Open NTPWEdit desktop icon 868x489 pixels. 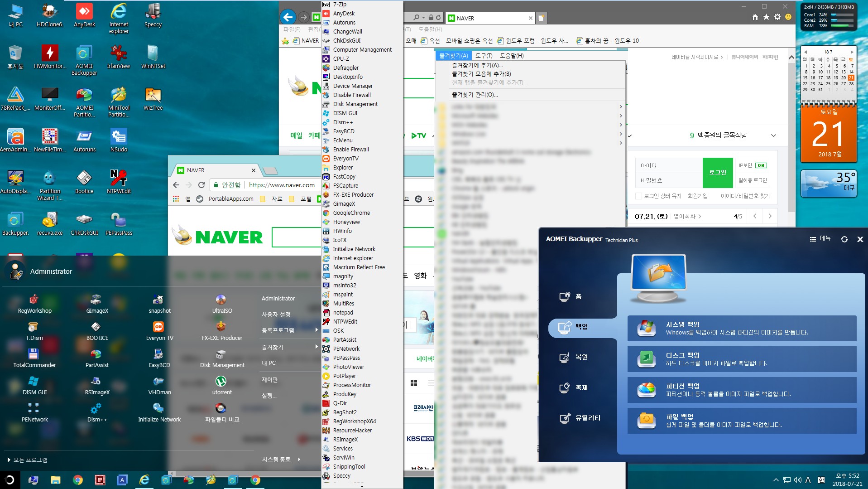coord(119,182)
